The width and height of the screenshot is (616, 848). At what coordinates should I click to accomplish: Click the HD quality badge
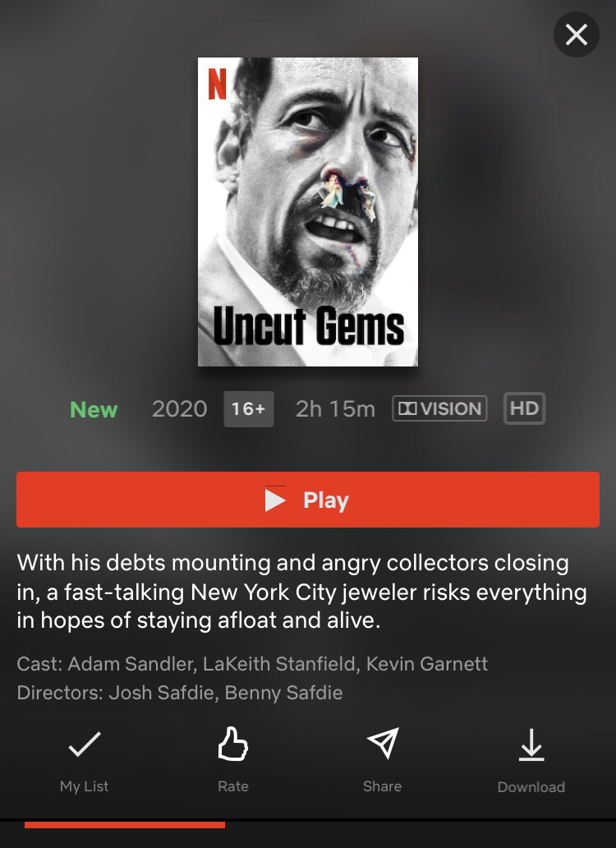[524, 408]
